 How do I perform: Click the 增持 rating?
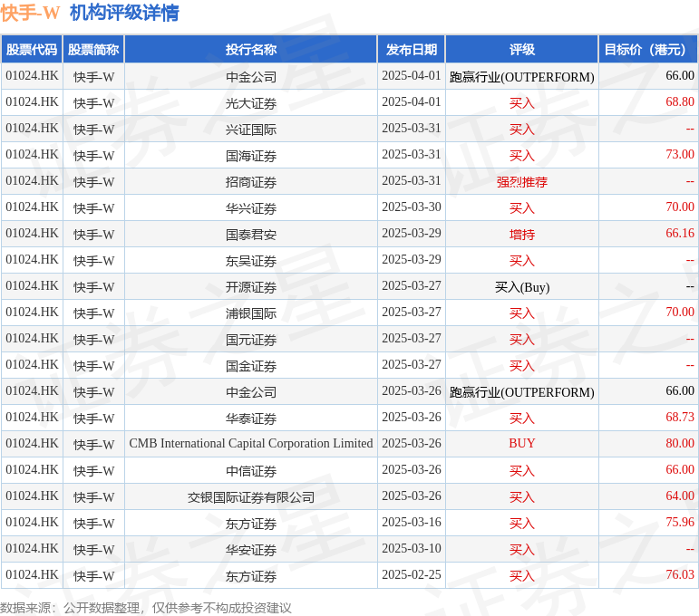[522, 235]
